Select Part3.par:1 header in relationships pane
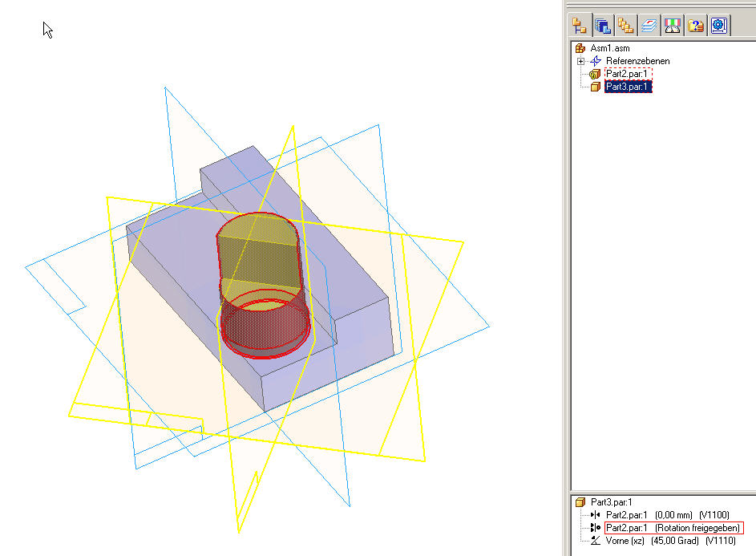 (x=612, y=502)
